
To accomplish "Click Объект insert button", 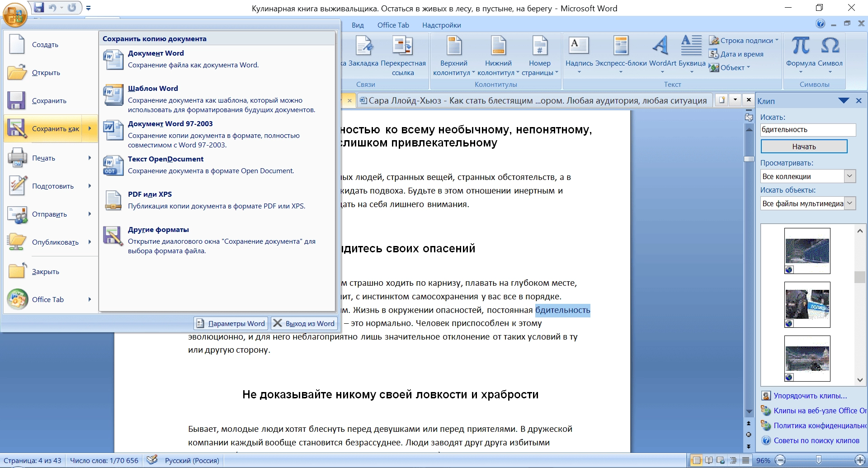I will click(730, 67).
